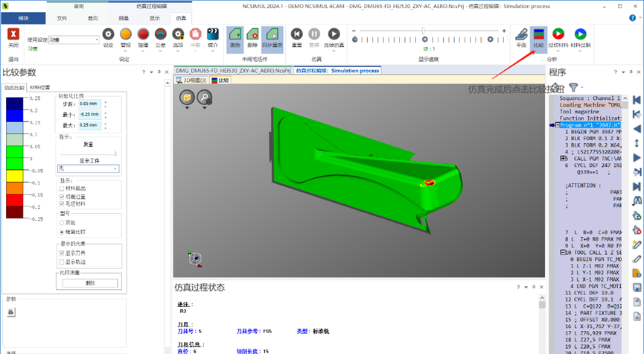The width and height of the screenshot is (644, 354).
Task: Click the 媒介 clapperboard media icon
Action: [x=213, y=34]
